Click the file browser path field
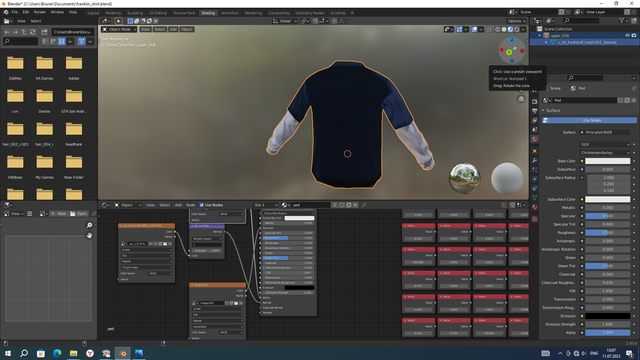This screenshot has width=640, height=360. point(73,32)
